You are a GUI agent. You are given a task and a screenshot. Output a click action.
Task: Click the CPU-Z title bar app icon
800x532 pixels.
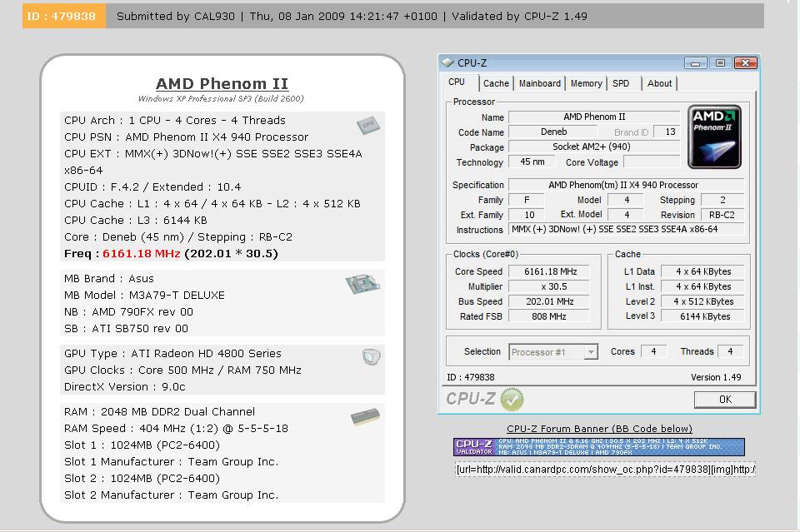(447, 62)
